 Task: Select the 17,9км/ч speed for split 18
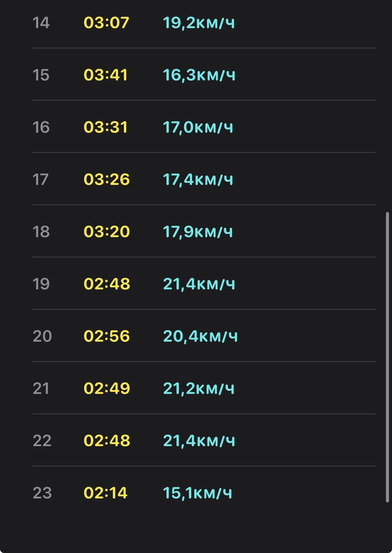(198, 232)
